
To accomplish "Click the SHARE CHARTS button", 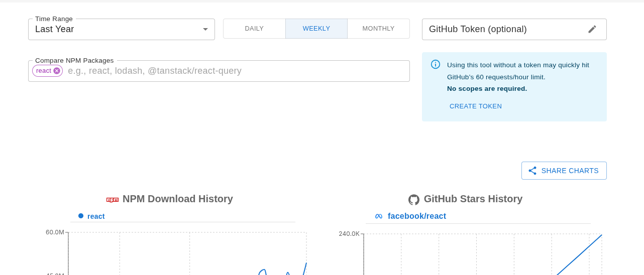I will [564, 171].
